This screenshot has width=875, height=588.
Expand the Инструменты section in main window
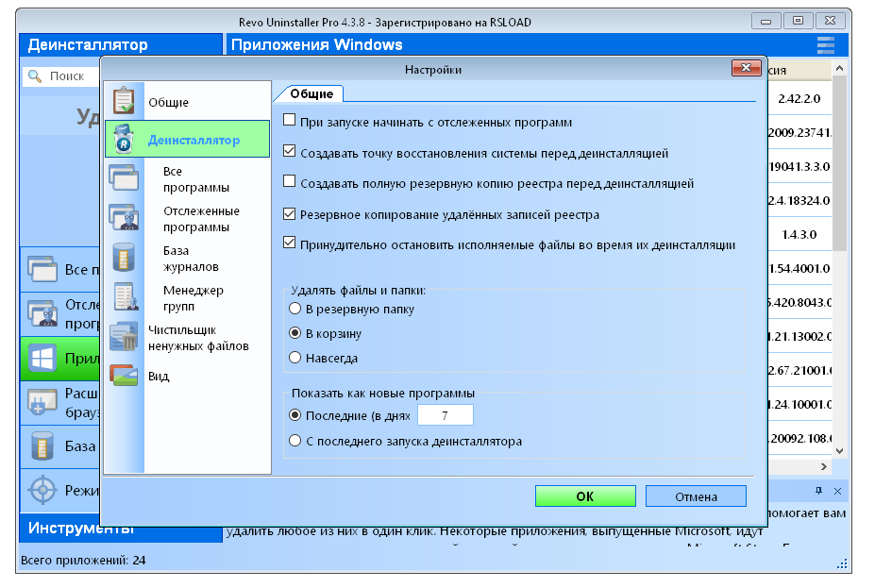click(121, 528)
